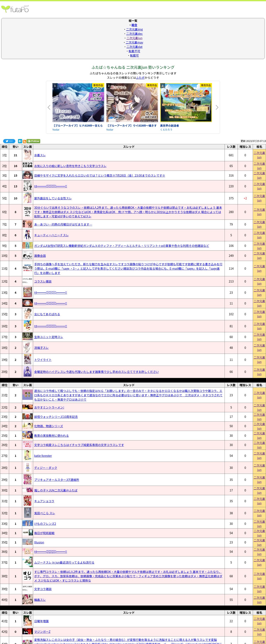Select the 転載不可 board link

134,51
